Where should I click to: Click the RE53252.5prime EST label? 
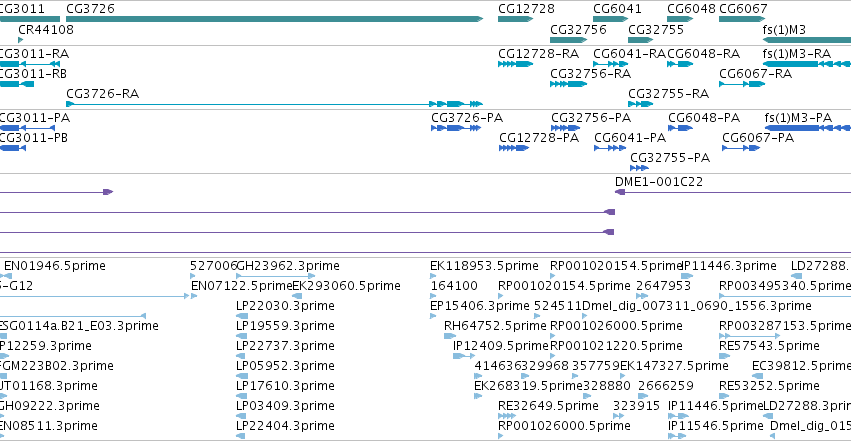(769, 386)
